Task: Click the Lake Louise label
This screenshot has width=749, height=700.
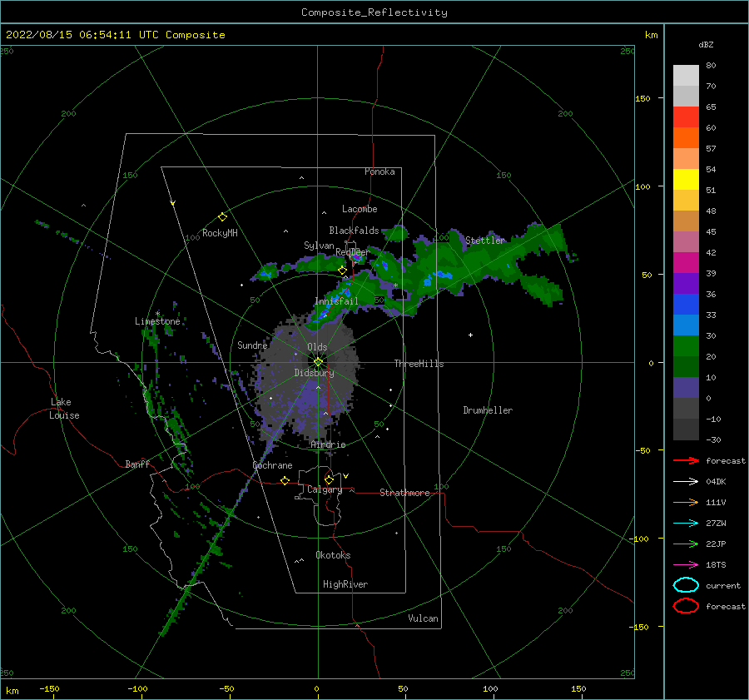Action: (x=64, y=409)
